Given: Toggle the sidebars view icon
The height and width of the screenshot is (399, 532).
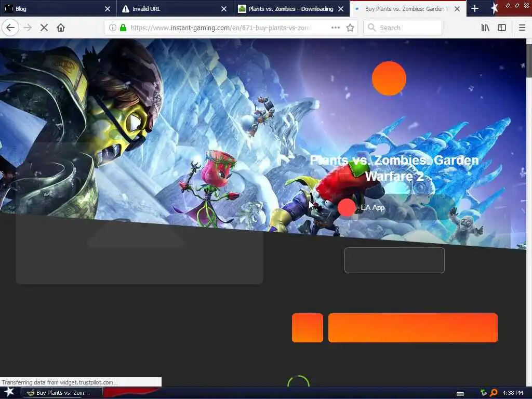Looking at the screenshot, I should 502,28.
